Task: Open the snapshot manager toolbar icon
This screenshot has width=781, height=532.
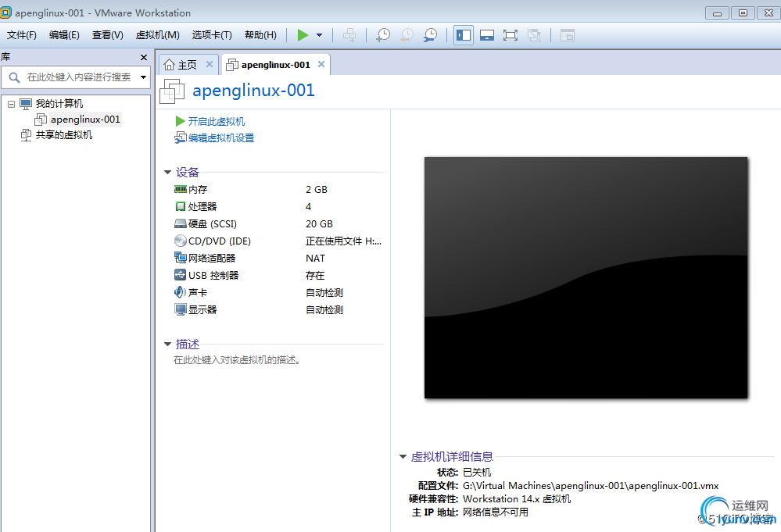Action: (430, 35)
